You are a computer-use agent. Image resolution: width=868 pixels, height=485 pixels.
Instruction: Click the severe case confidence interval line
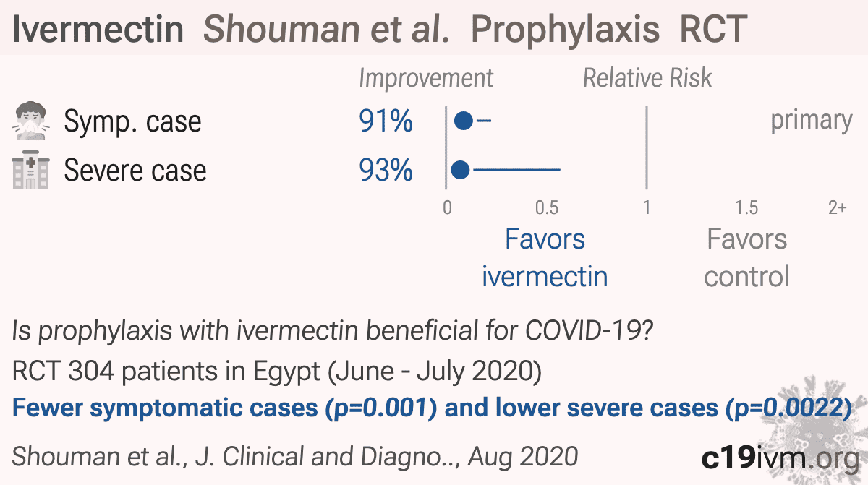pyautogui.click(x=516, y=171)
